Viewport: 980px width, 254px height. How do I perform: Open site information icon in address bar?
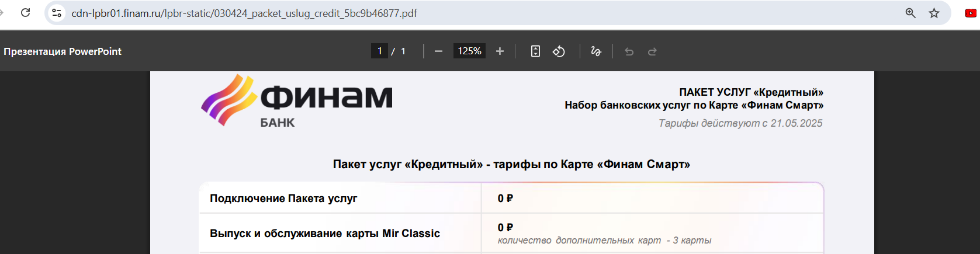(x=57, y=13)
